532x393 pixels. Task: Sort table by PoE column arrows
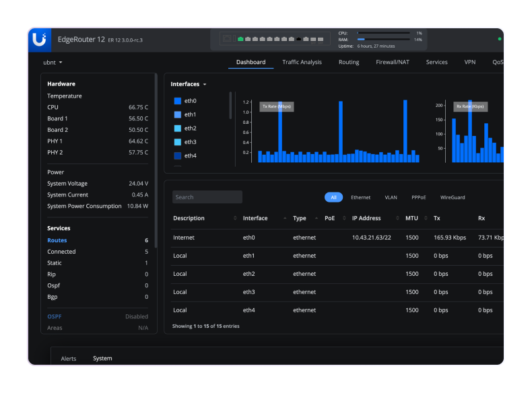[344, 219]
